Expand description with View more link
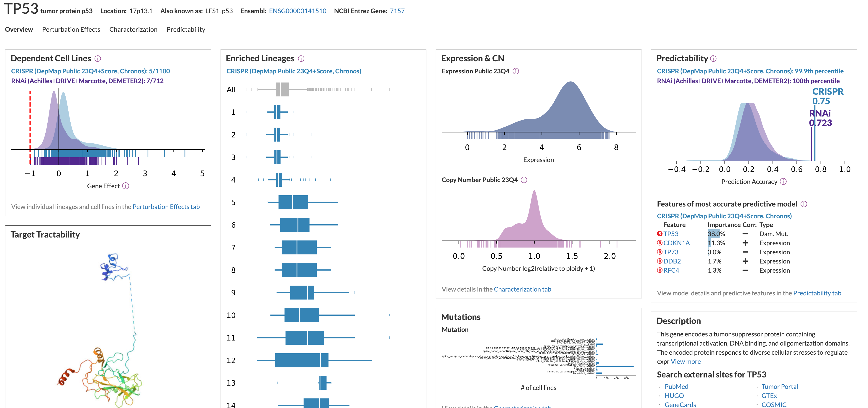868x408 pixels. tap(685, 362)
